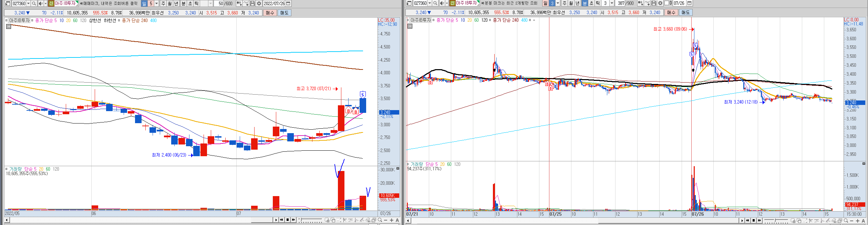Expand stock code 027360 dropdown in left chart
The image size is (868, 225).
28,3
